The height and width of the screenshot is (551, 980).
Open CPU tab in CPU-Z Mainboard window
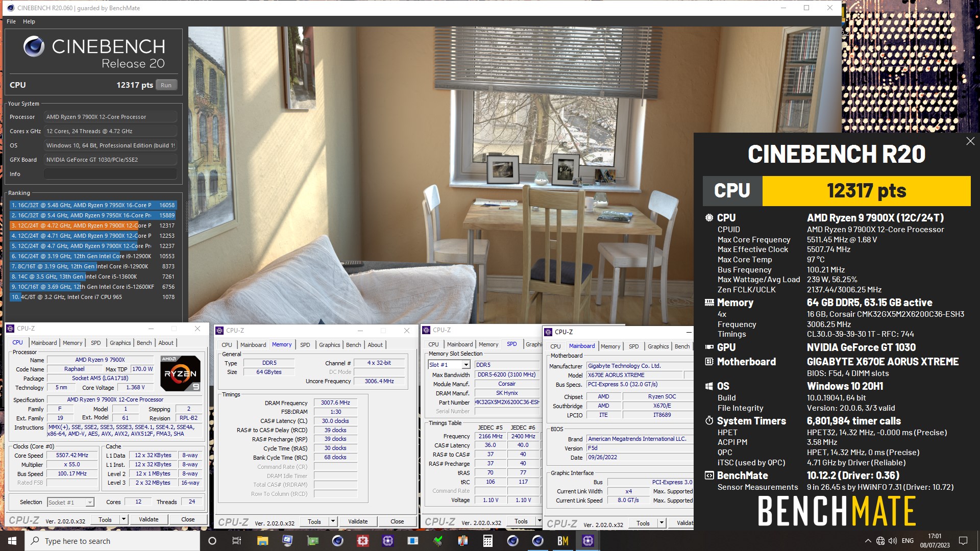tap(555, 346)
